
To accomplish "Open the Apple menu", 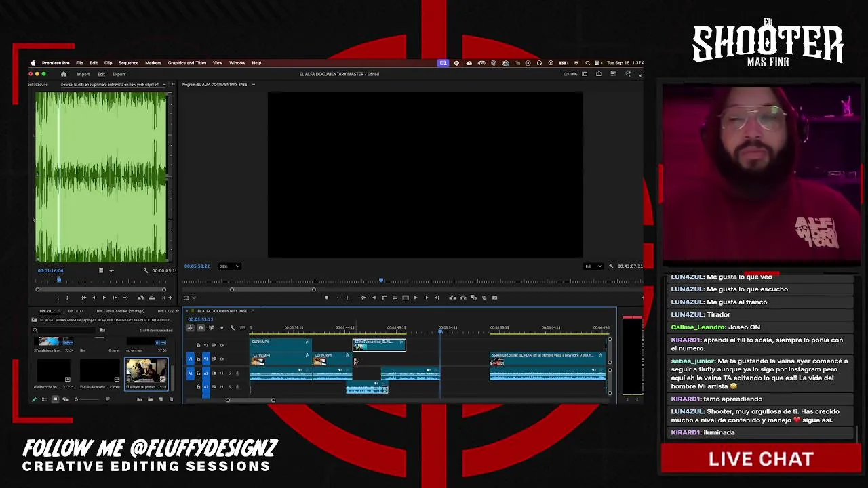I will 33,63.
